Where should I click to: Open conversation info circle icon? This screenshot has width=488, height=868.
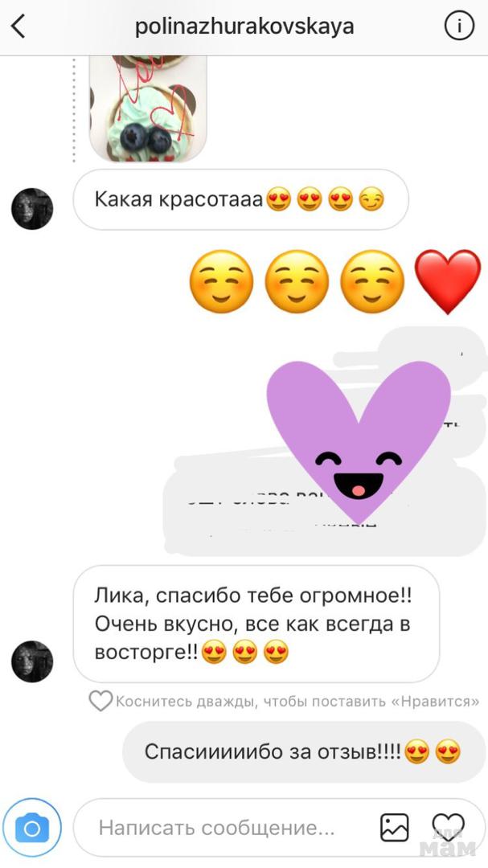459,26
